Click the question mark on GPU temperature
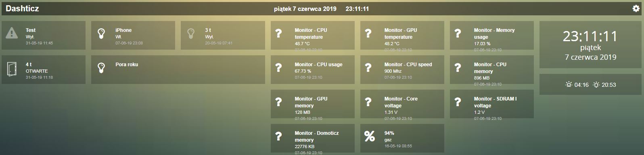Screen dimensions: 644x155 [x=368, y=34]
